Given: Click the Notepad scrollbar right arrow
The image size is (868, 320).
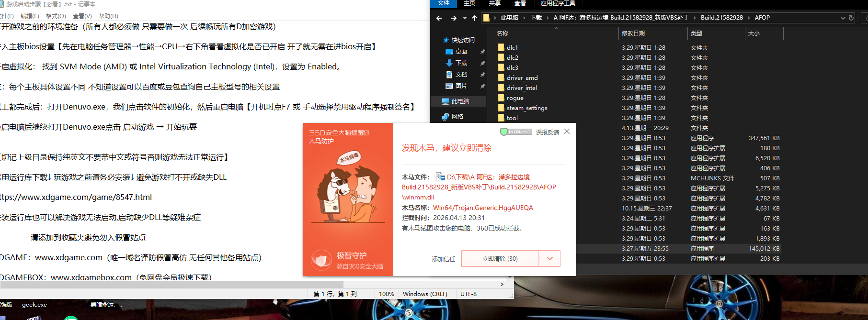Looking at the screenshot, I should click(502, 284).
